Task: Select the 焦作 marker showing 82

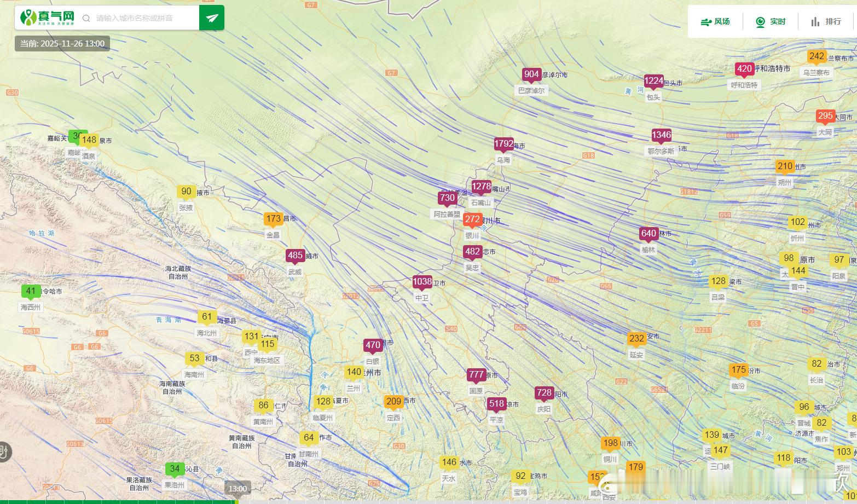Action: (821, 423)
